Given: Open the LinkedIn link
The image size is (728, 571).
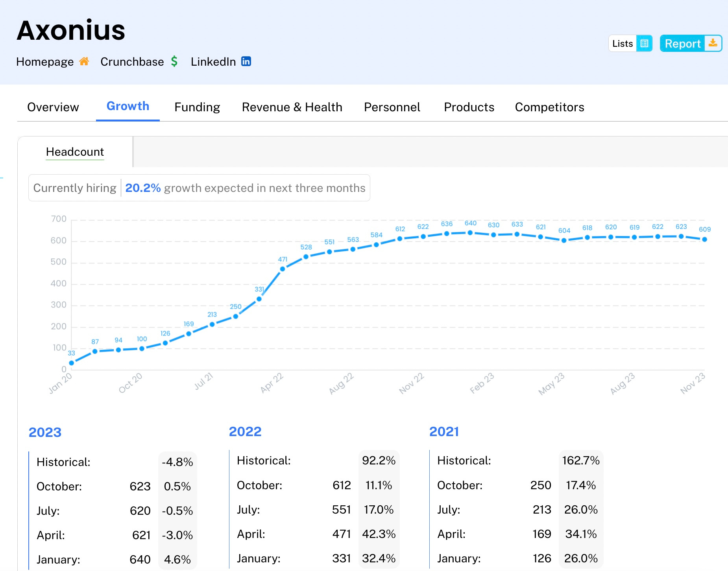Looking at the screenshot, I should click(213, 62).
